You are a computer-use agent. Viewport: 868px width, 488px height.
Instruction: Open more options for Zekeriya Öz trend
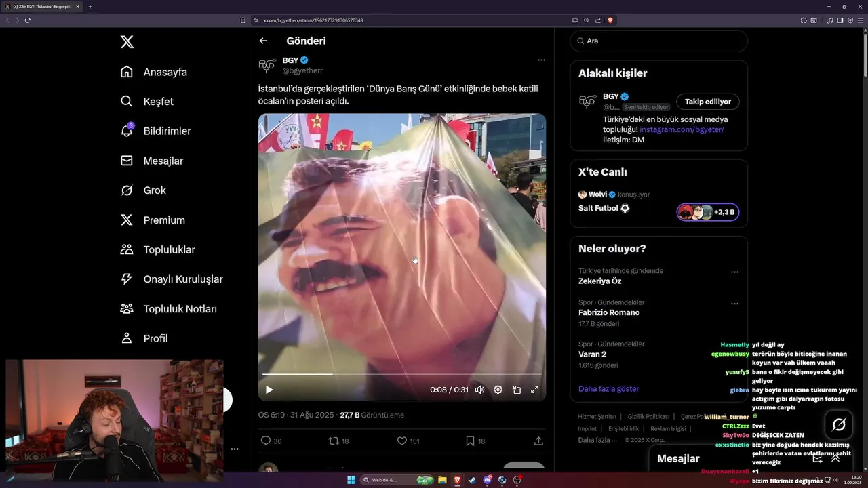(734, 272)
